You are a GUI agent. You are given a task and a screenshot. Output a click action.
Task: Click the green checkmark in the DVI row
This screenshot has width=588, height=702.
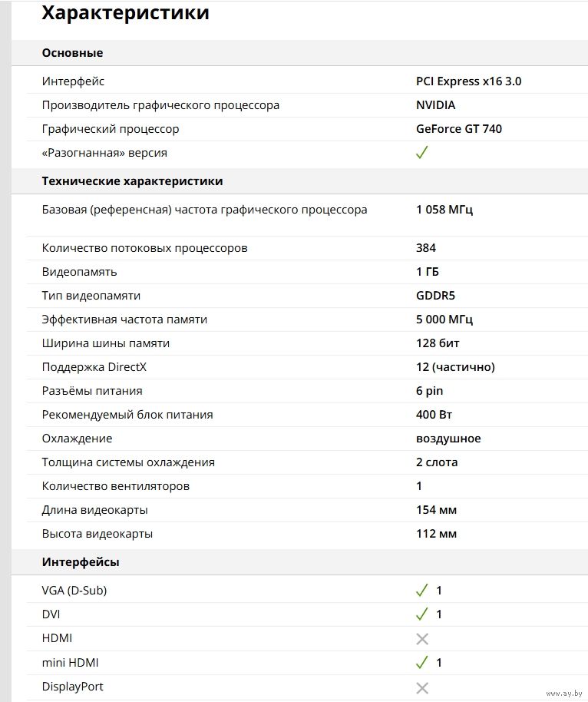pos(421,614)
